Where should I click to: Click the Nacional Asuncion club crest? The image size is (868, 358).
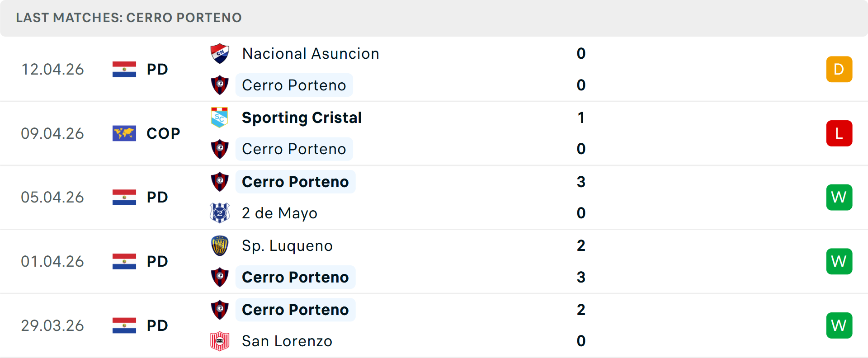(x=220, y=53)
